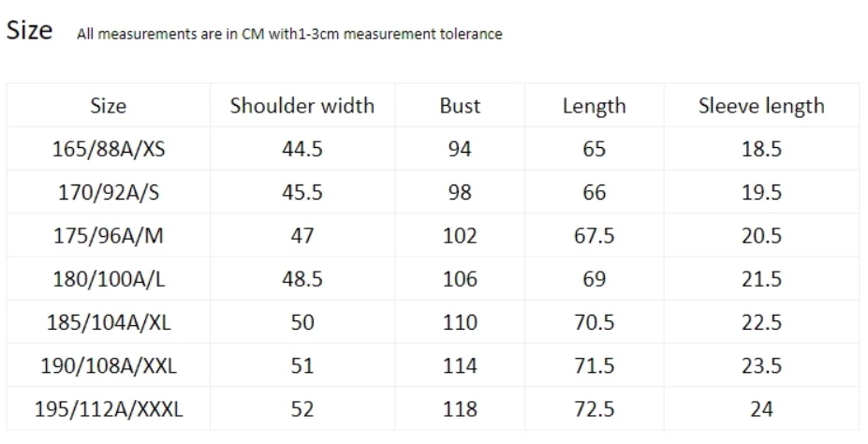The width and height of the screenshot is (868, 444).
Task: Click the measurement tolerance note text
Action: click(x=291, y=35)
